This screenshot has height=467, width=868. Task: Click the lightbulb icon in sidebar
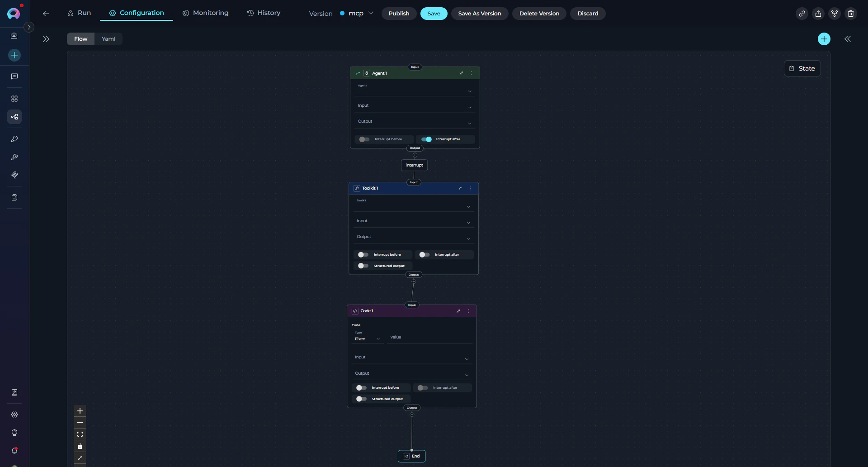click(x=14, y=433)
